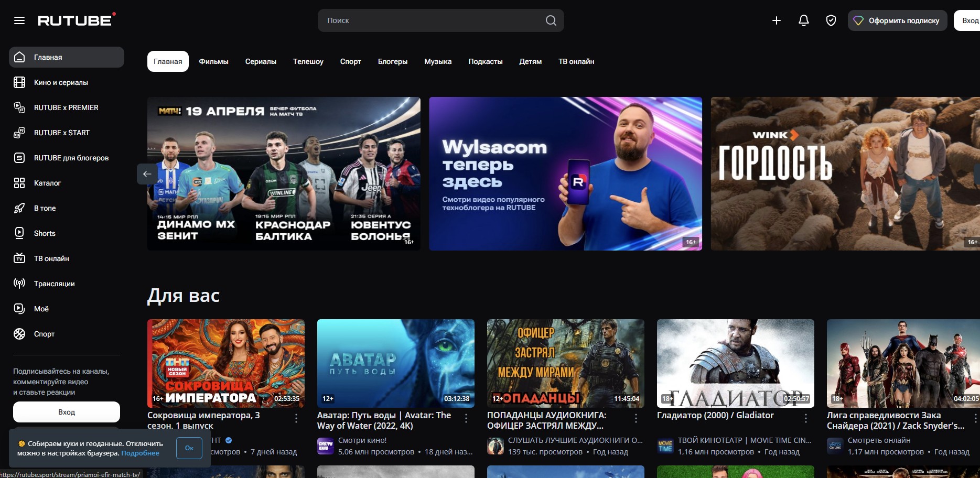Click the Вход button in sidebar
The height and width of the screenshot is (478, 980).
(67, 412)
